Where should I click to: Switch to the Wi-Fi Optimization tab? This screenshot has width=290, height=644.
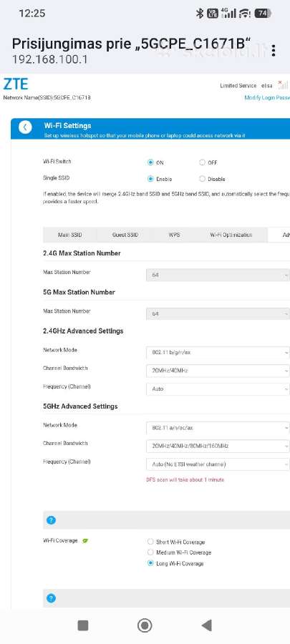pos(231,235)
